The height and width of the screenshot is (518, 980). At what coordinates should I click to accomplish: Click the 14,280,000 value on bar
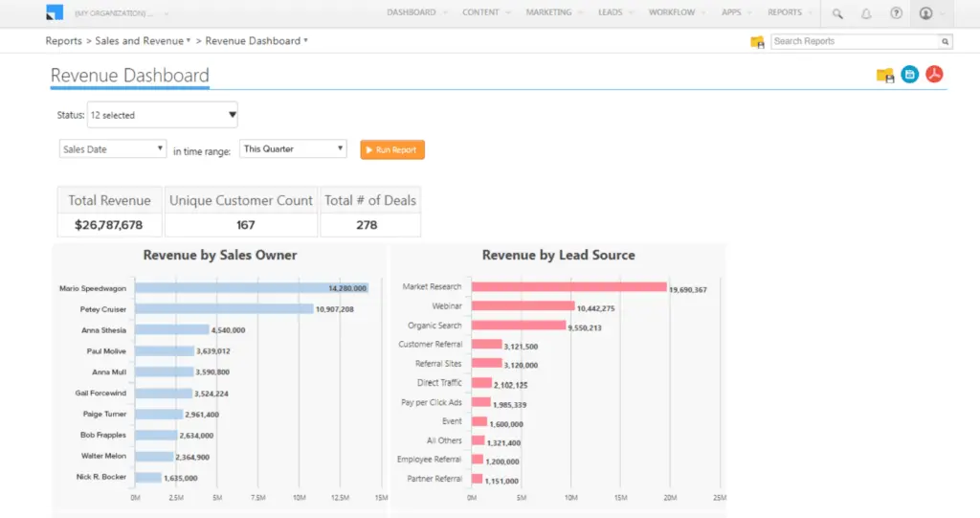(x=347, y=288)
